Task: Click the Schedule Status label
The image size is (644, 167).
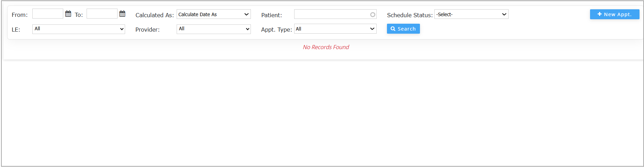Action: pos(410,15)
